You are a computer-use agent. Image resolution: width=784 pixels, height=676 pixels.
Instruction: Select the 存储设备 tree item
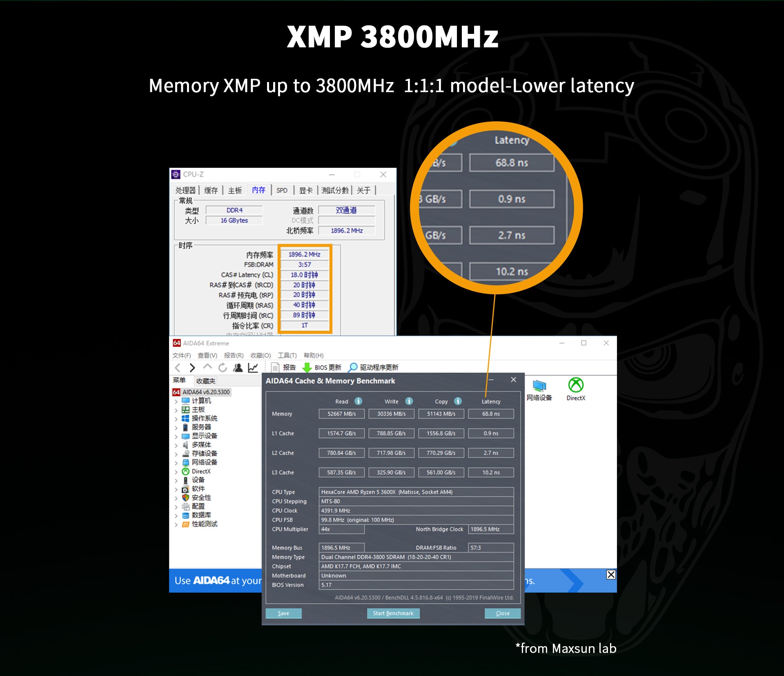204,454
